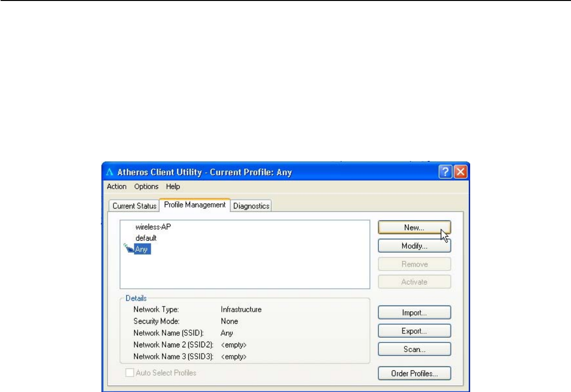Image resolution: width=571 pixels, height=392 pixels.
Task: Click the Network Name (SSID) value Any
Action: tap(227, 333)
